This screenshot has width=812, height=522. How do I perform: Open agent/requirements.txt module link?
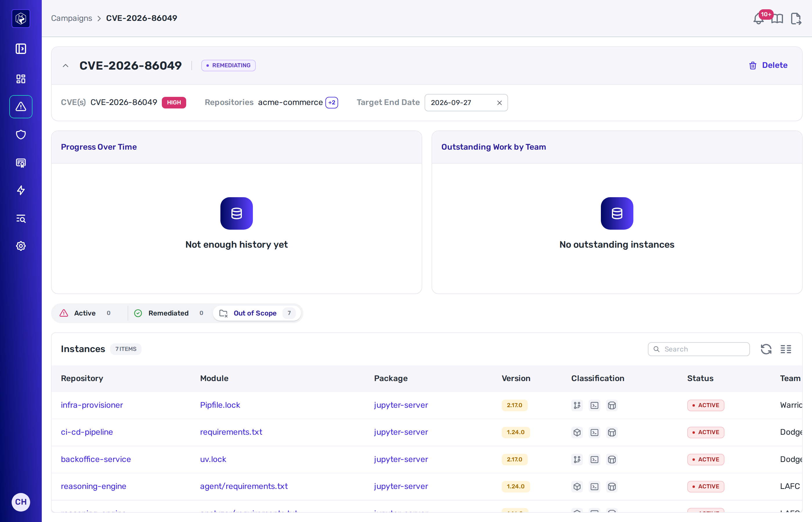[x=244, y=486]
